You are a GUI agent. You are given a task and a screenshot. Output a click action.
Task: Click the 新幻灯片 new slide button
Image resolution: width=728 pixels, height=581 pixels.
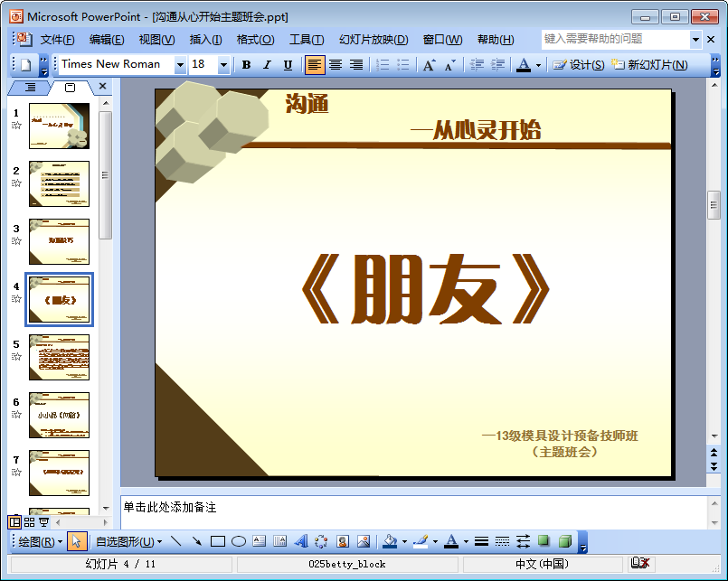pyautogui.click(x=649, y=65)
